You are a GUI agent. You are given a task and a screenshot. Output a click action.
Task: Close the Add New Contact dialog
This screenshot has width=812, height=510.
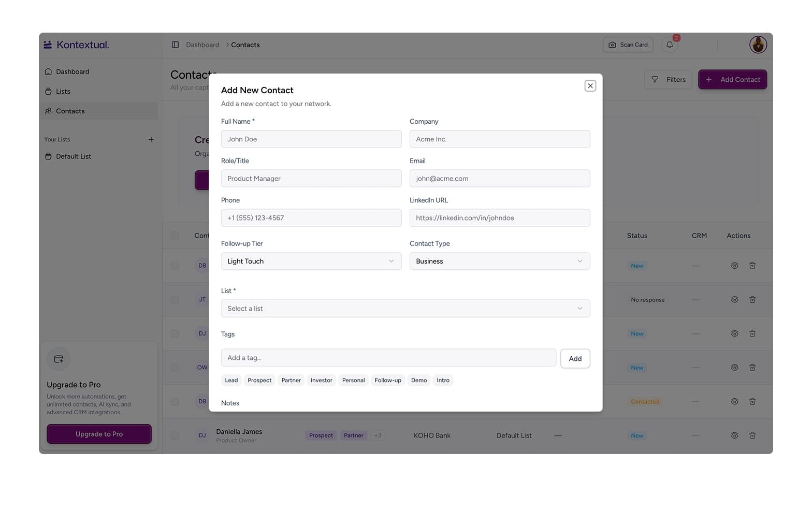(x=590, y=86)
